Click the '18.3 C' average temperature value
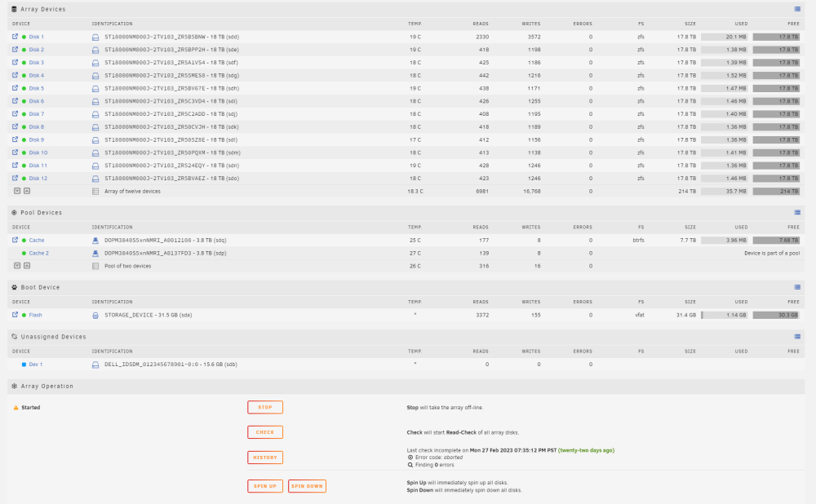This screenshot has width=816, height=504. [x=415, y=192]
